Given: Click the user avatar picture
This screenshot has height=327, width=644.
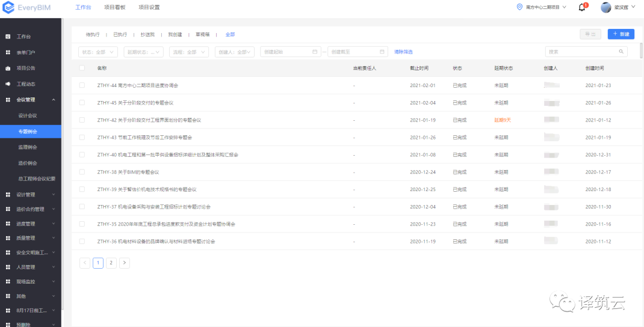Looking at the screenshot, I should point(606,7).
